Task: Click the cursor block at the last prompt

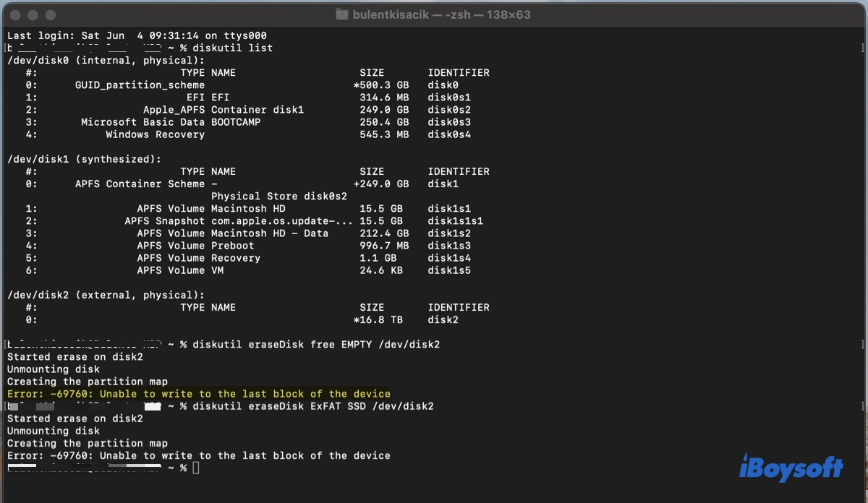Action: pos(196,468)
